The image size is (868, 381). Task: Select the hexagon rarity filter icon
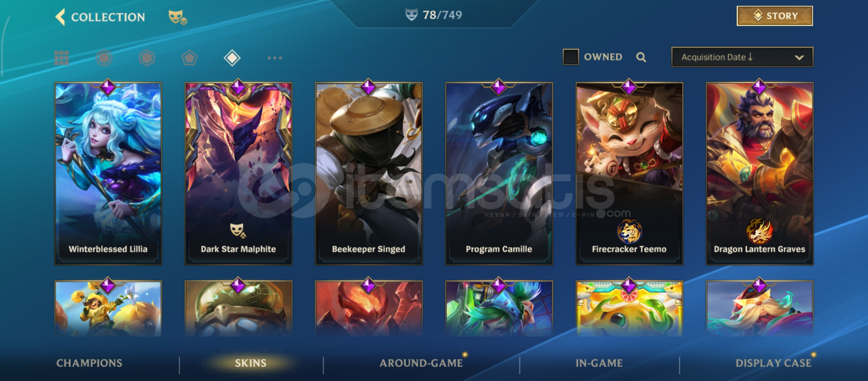point(147,58)
